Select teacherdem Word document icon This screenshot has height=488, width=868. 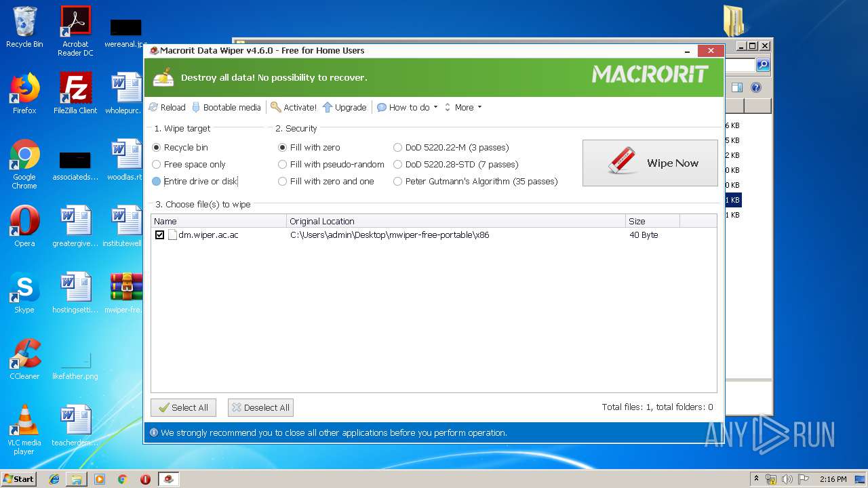75,426
